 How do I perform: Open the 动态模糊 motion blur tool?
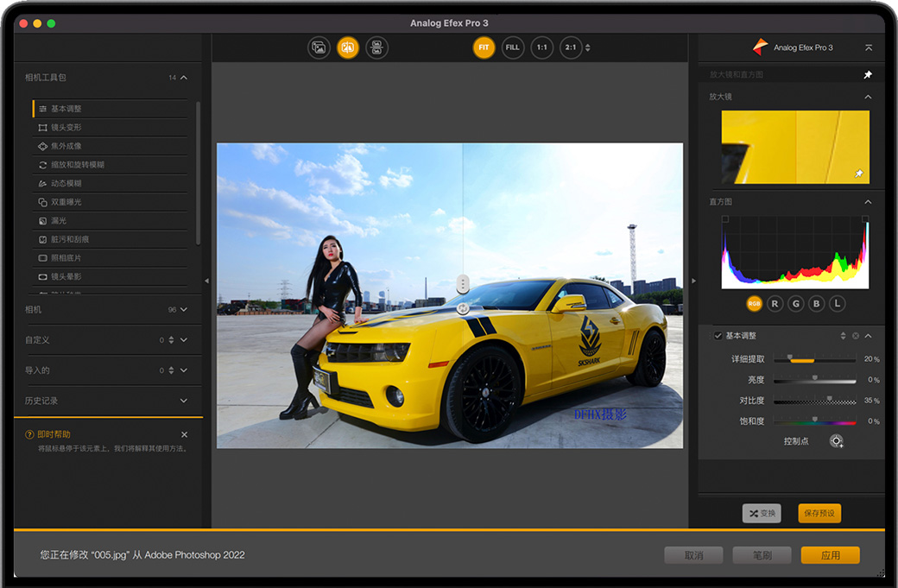tap(66, 183)
